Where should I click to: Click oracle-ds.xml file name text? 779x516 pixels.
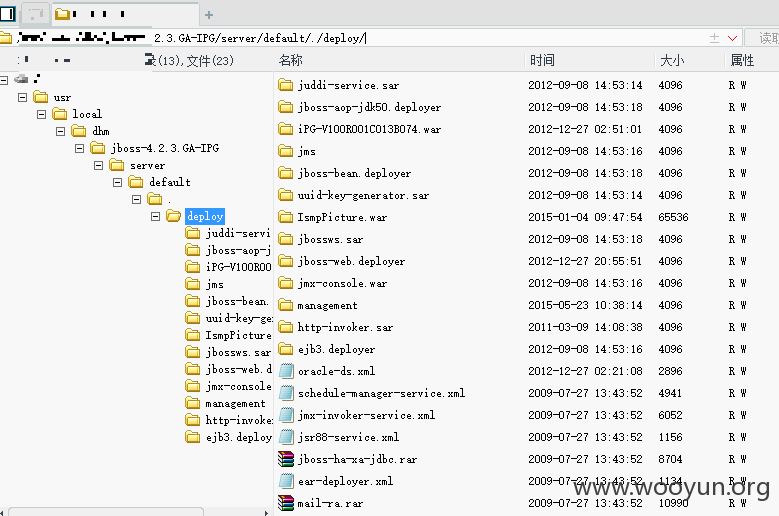336,371
